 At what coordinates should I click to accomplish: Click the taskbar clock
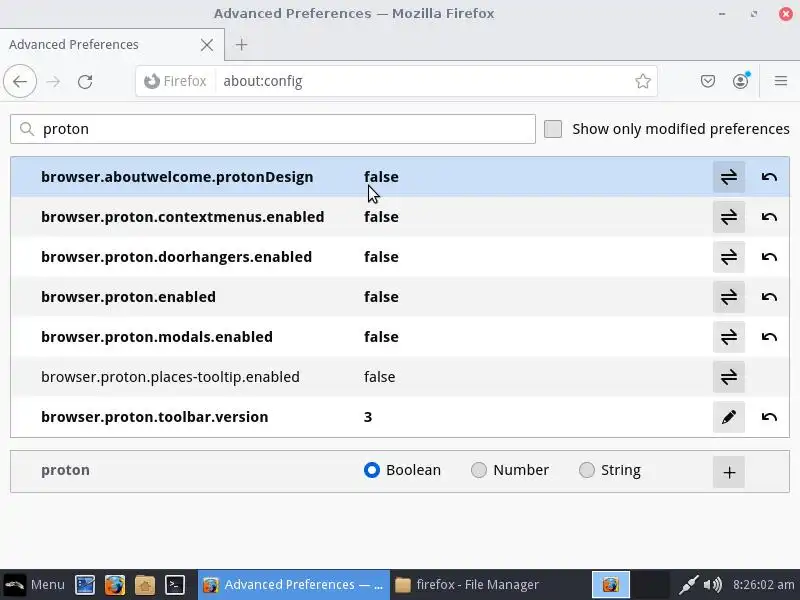[x=763, y=585]
